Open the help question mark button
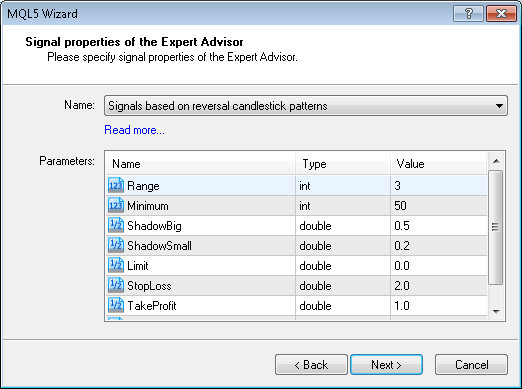Screen dimensions: 522x389 (468, 14)
